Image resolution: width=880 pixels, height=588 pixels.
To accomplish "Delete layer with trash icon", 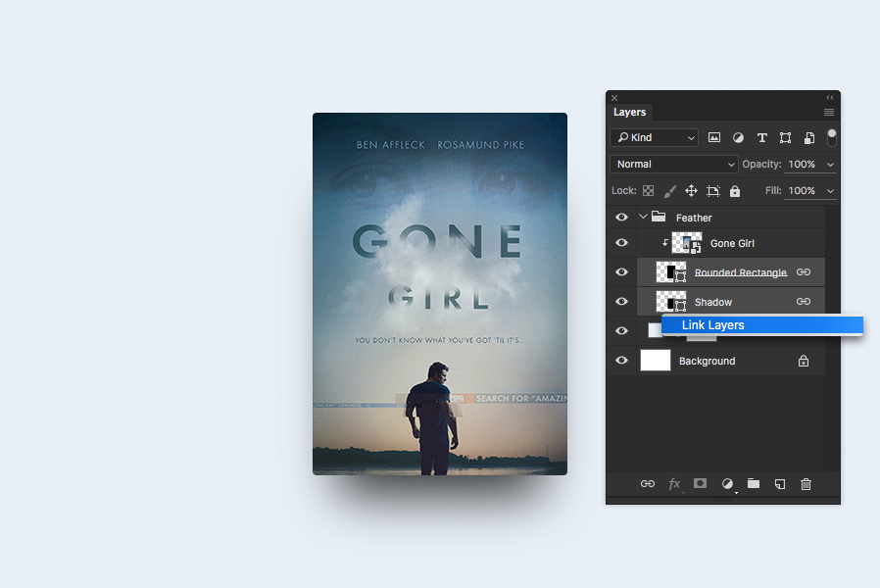I will pos(806,483).
